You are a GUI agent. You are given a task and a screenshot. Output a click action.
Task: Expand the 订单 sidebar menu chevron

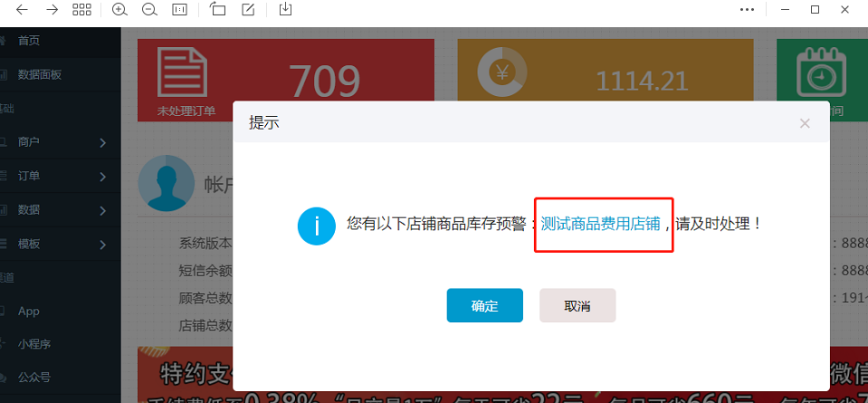(x=103, y=177)
